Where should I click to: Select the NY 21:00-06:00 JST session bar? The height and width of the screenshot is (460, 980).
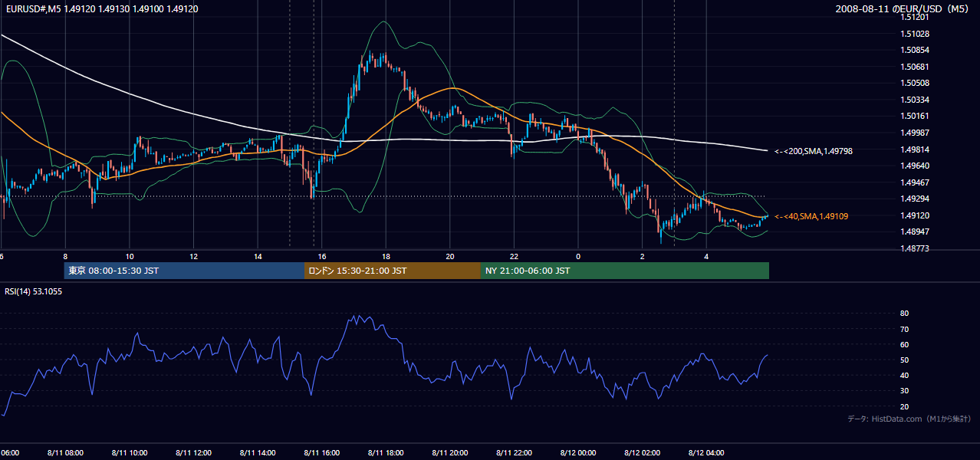click(625, 271)
